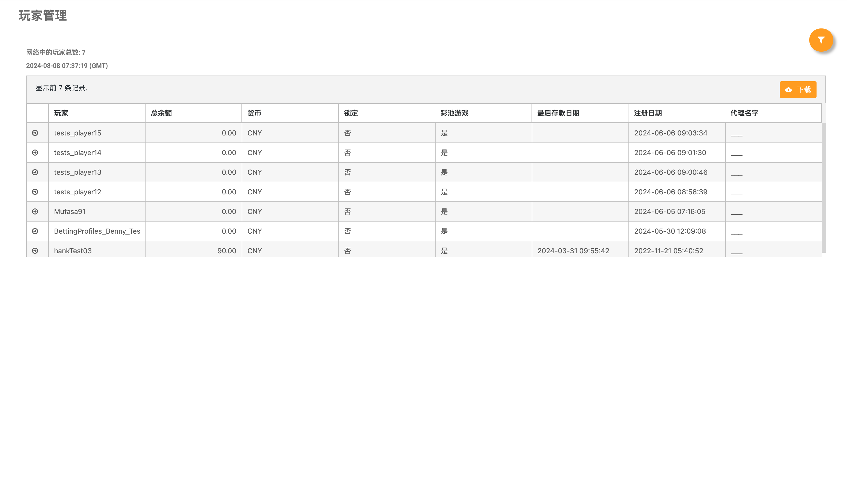
Task: Select player name hankTest03
Action: [x=73, y=251]
